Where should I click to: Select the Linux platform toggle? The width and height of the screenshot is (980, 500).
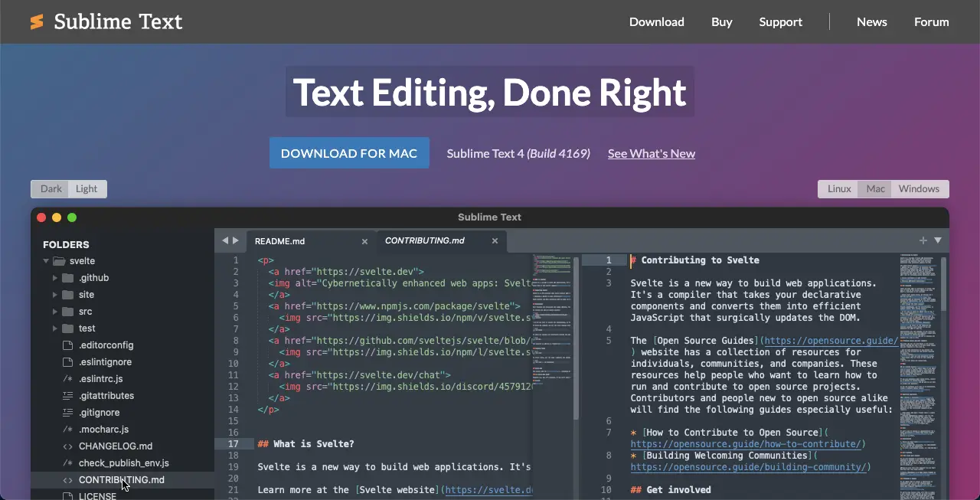[839, 189]
